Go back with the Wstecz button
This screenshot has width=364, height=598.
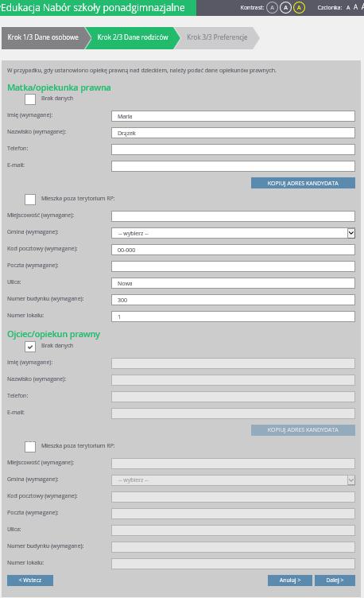[x=30, y=580]
